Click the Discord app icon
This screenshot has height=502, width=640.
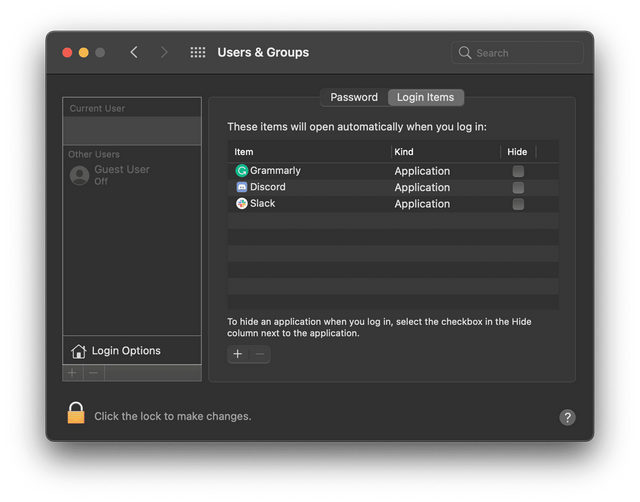coord(241,187)
